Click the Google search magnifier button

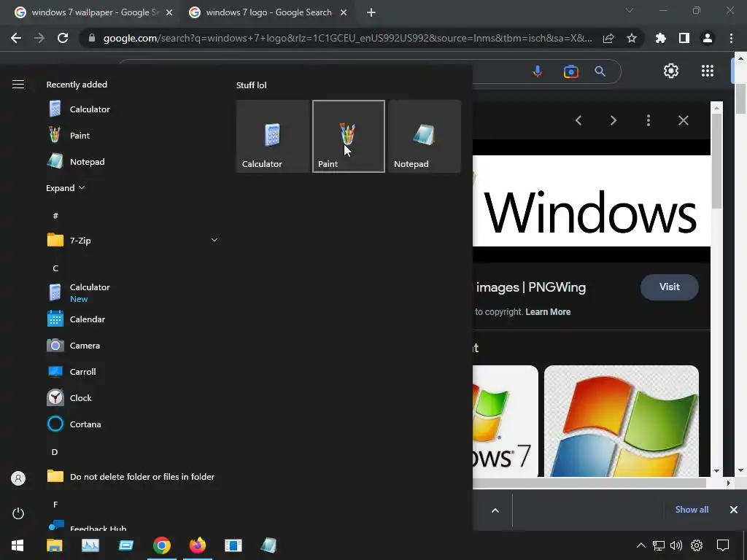[x=600, y=71]
